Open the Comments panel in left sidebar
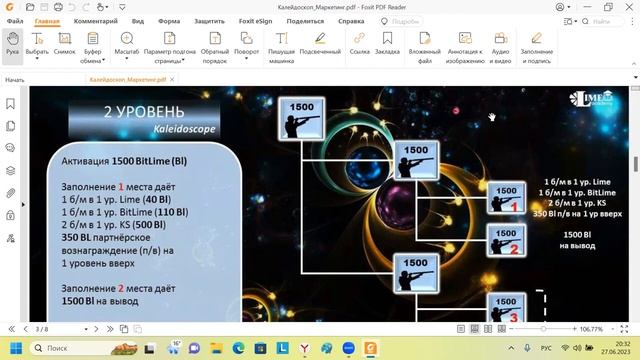Viewport: 640px width, 360px height. click(11, 148)
